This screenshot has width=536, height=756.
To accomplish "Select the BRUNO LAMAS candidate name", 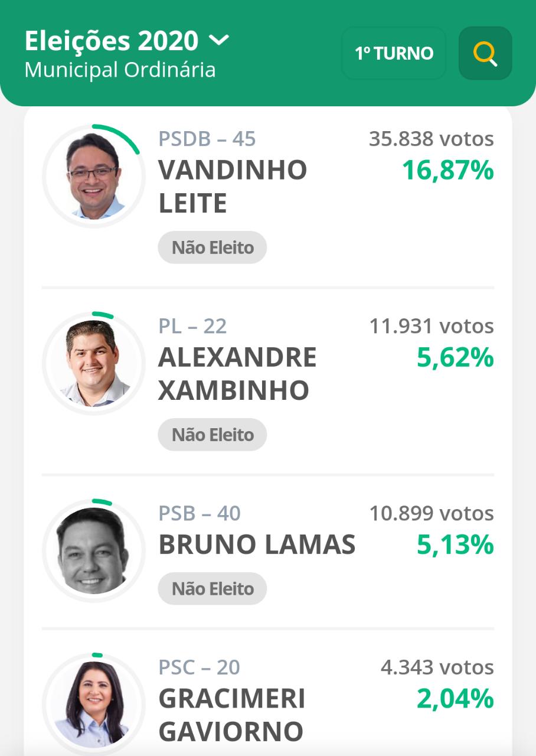I will pos(257,545).
